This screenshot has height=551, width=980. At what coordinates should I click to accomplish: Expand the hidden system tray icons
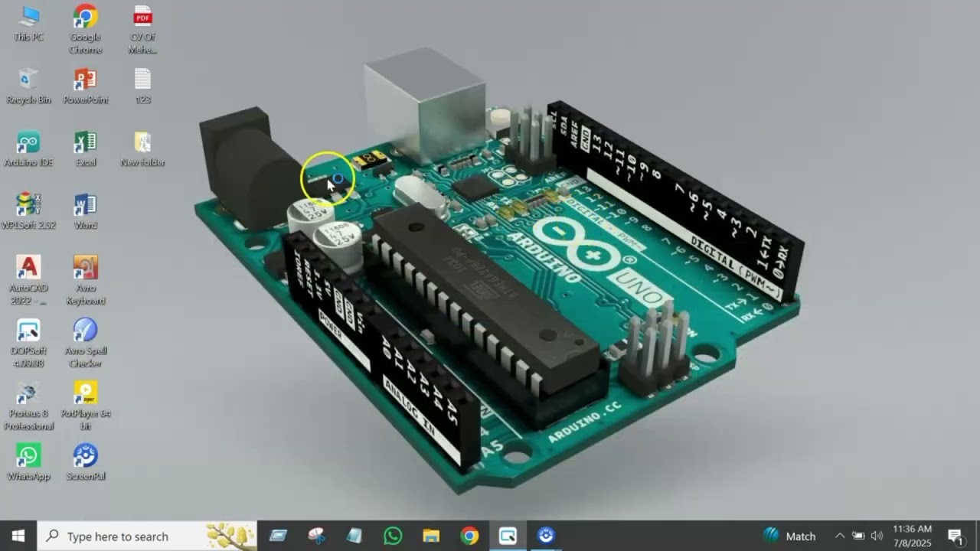[840, 536]
